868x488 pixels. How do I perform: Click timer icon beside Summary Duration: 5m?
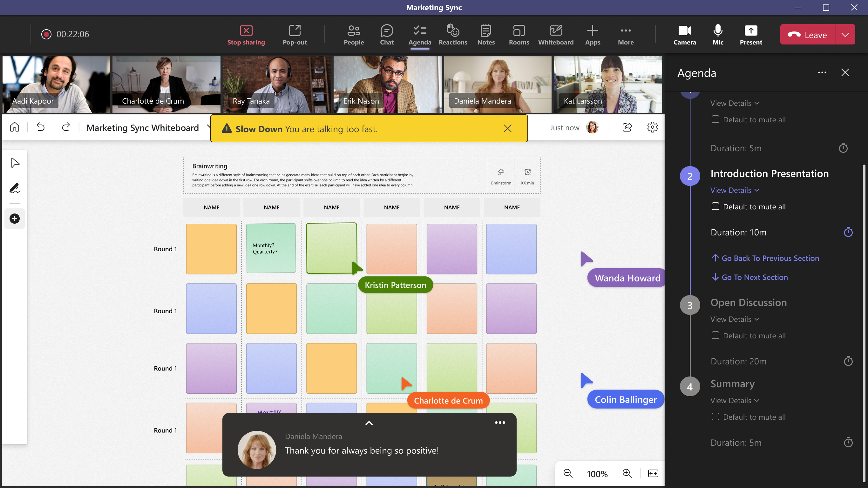tap(848, 443)
